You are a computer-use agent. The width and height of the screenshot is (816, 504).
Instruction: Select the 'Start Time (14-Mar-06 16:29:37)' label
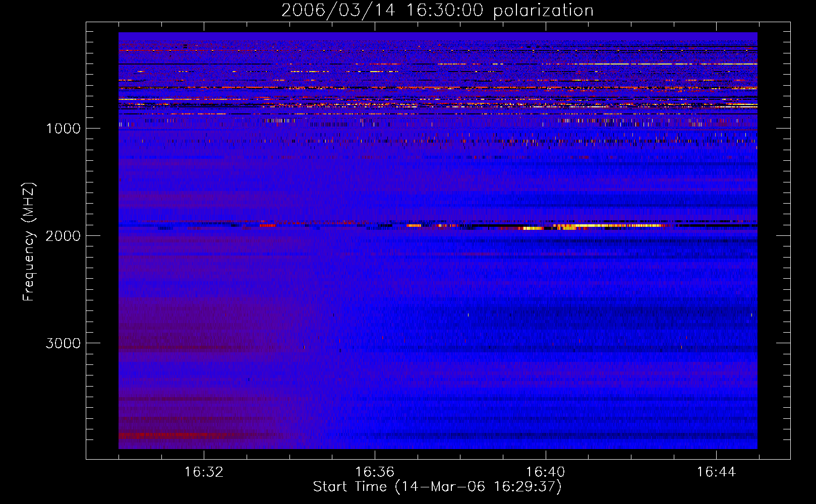click(x=437, y=487)
